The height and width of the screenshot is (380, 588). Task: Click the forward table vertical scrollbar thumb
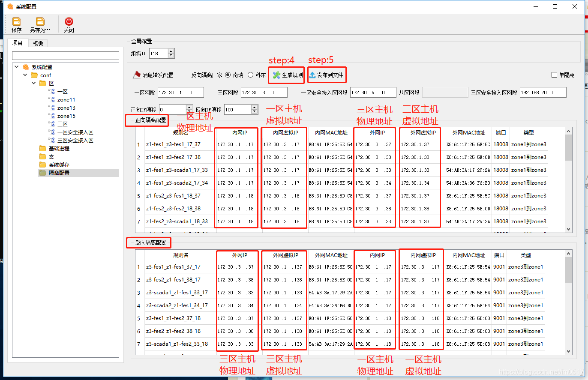click(x=568, y=148)
